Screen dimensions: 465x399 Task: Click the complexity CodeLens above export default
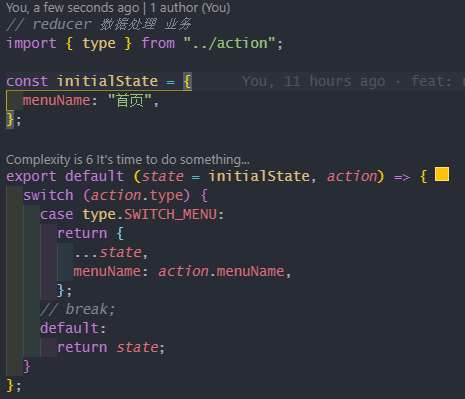click(128, 160)
